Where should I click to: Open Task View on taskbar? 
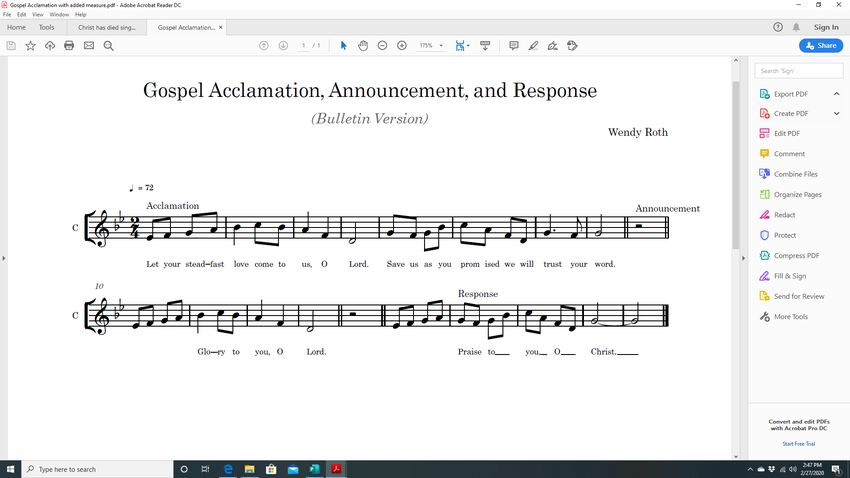click(205, 469)
